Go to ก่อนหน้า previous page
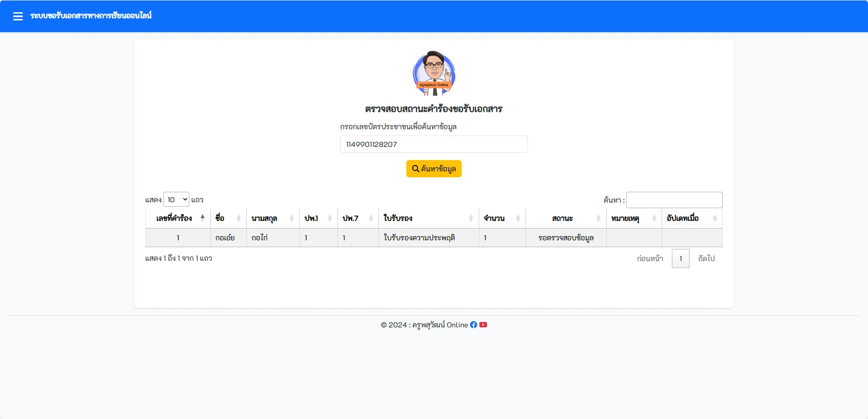Image resolution: width=868 pixels, height=419 pixels. [x=650, y=258]
